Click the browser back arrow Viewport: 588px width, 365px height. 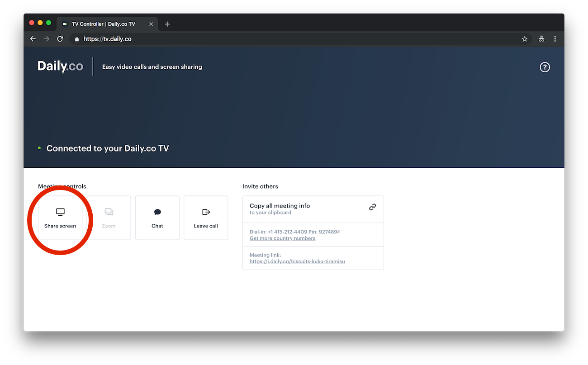tap(33, 39)
